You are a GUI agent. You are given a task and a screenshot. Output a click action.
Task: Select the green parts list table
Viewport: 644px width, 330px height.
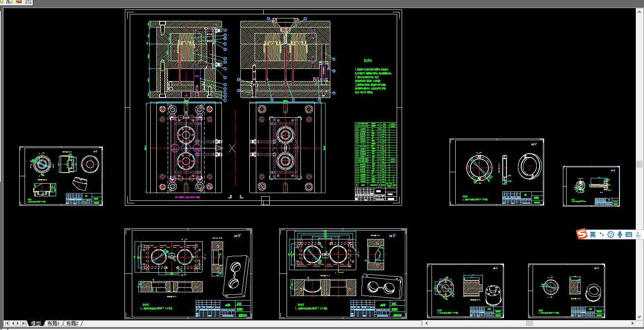coord(376,154)
